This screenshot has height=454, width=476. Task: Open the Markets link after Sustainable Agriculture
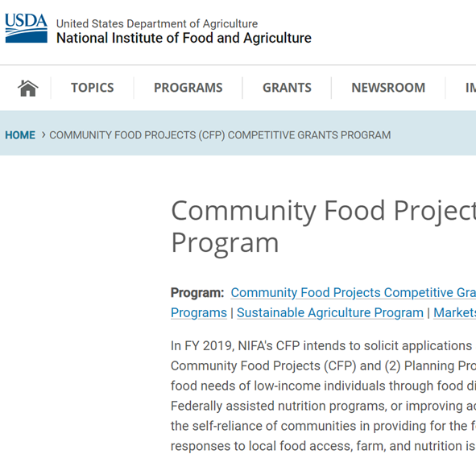coord(454,313)
